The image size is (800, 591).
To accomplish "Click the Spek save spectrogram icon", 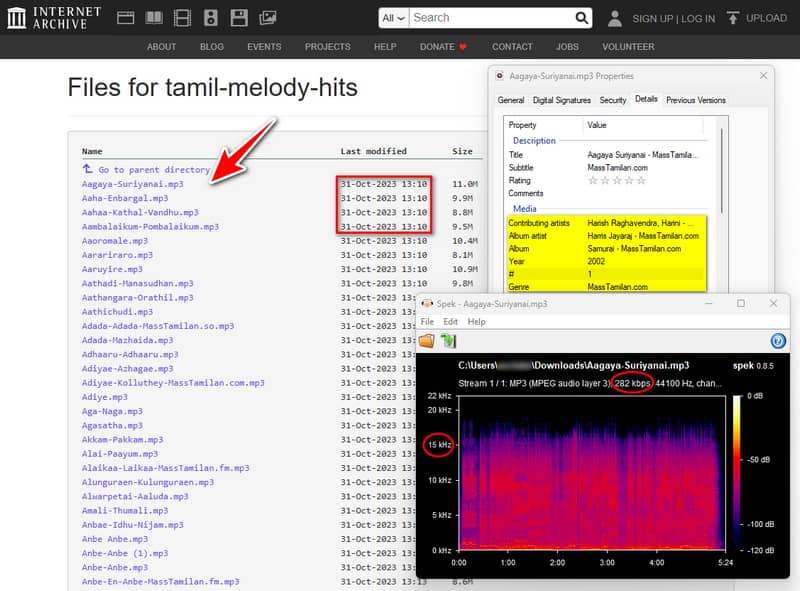I will coord(448,340).
